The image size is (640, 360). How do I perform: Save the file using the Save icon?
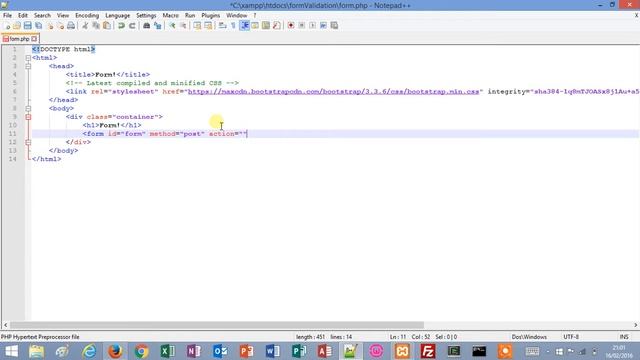28,26
